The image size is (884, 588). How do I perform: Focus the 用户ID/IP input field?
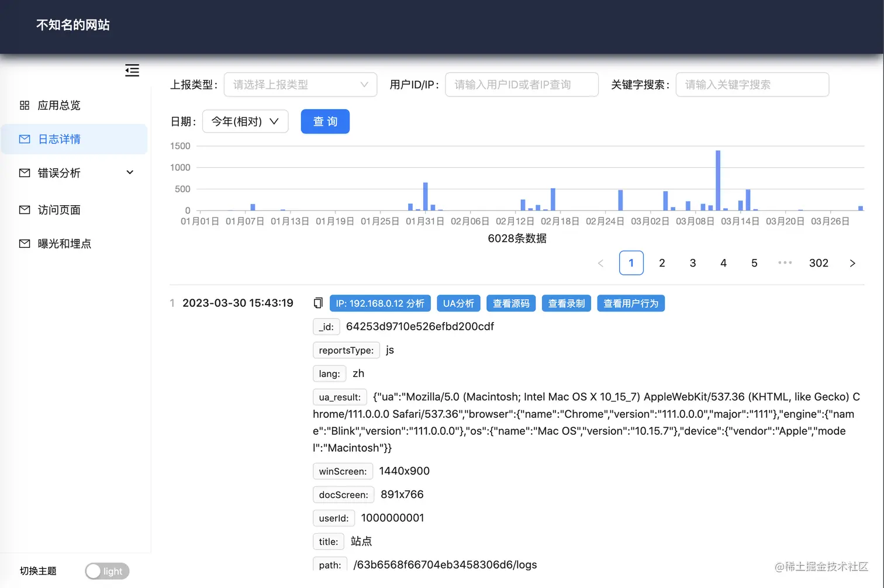(522, 85)
